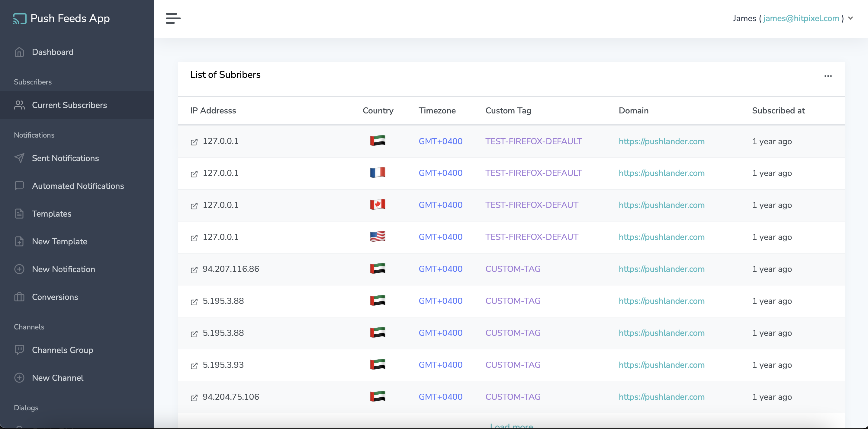
Task: Click the IP Addresss column header
Action: point(213,110)
